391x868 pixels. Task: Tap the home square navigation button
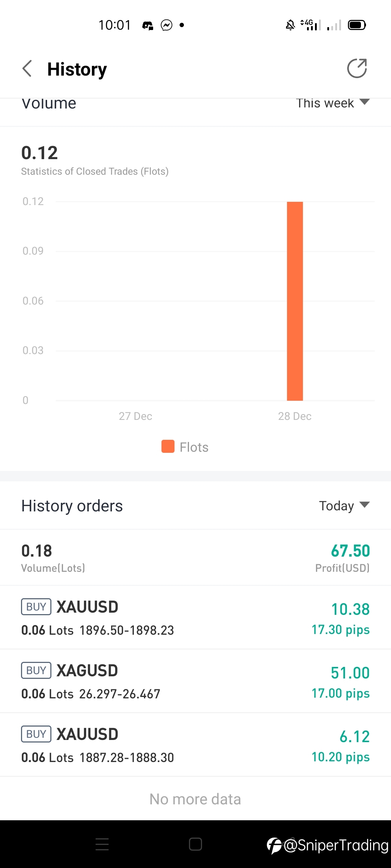click(195, 844)
